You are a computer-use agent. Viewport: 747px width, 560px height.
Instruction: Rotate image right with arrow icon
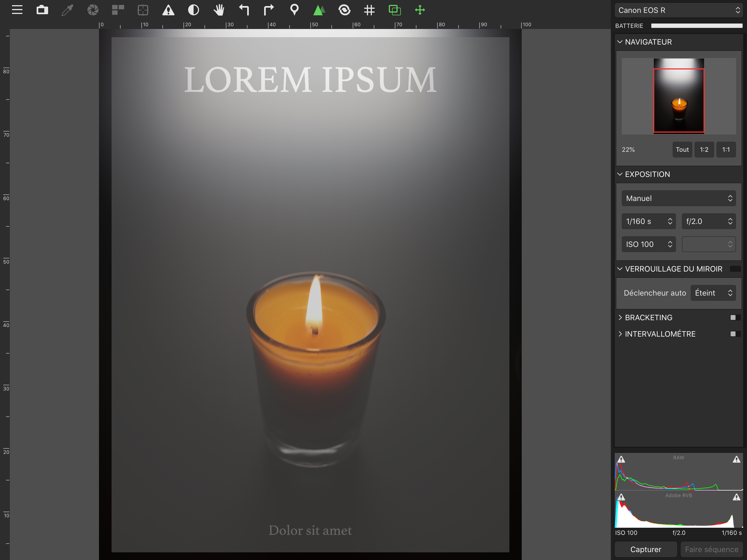pyautogui.click(x=269, y=10)
